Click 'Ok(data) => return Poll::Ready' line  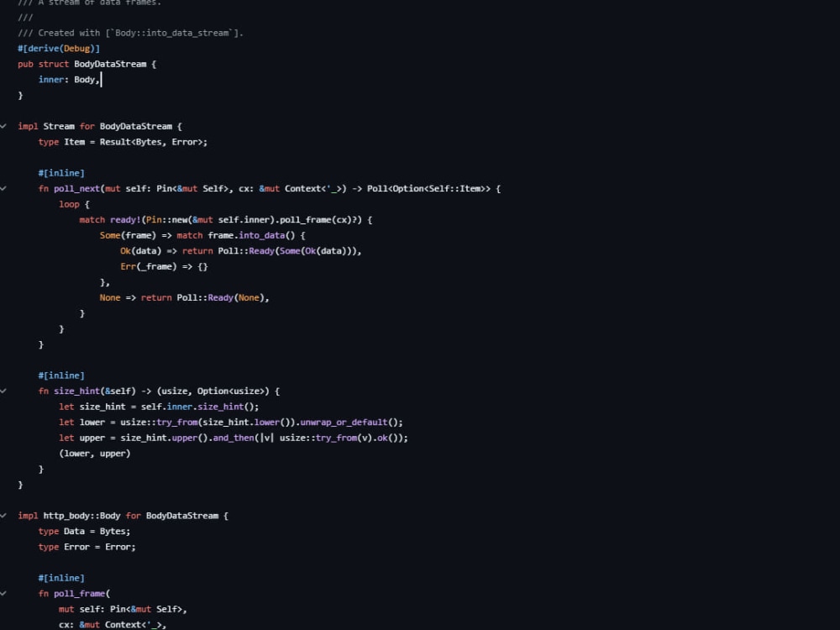(x=240, y=250)
